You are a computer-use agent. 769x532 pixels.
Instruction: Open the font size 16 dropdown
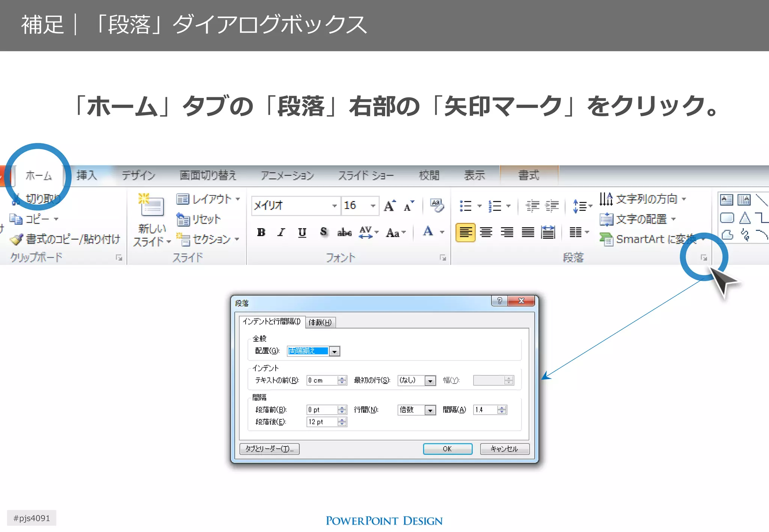(x=373, y=206)
